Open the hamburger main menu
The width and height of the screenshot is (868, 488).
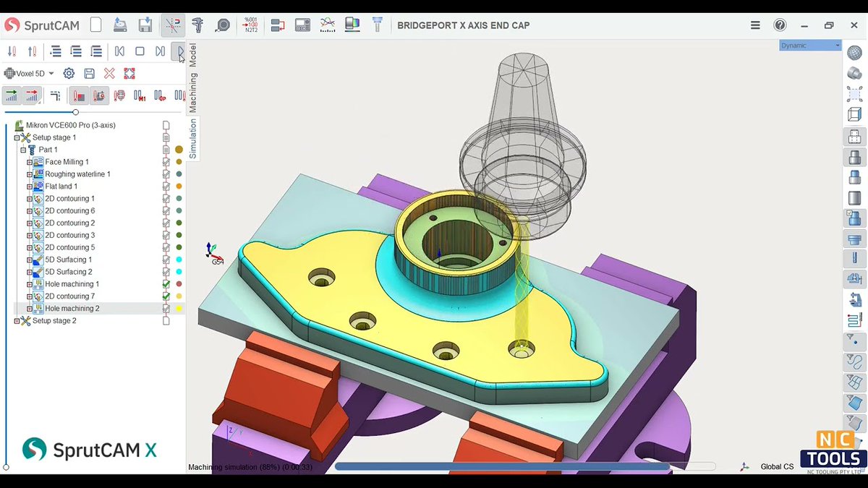click(x=755, y=25)
